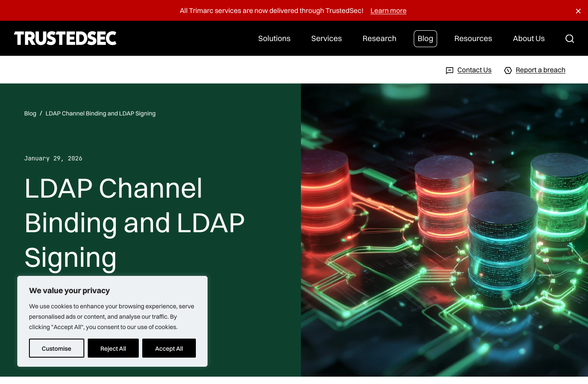Image resolution: width=588 pixels, height=384 pixels.
Task: Accept All cookies
Action: pos(169,348)
